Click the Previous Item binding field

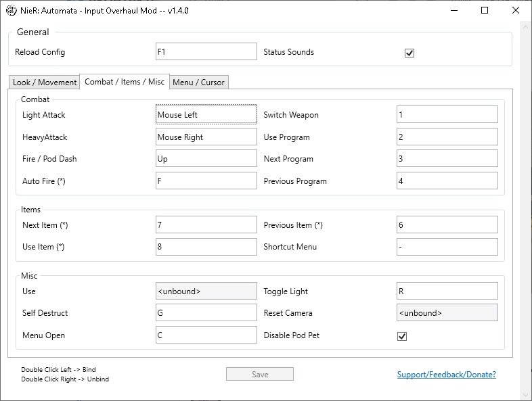447,225
